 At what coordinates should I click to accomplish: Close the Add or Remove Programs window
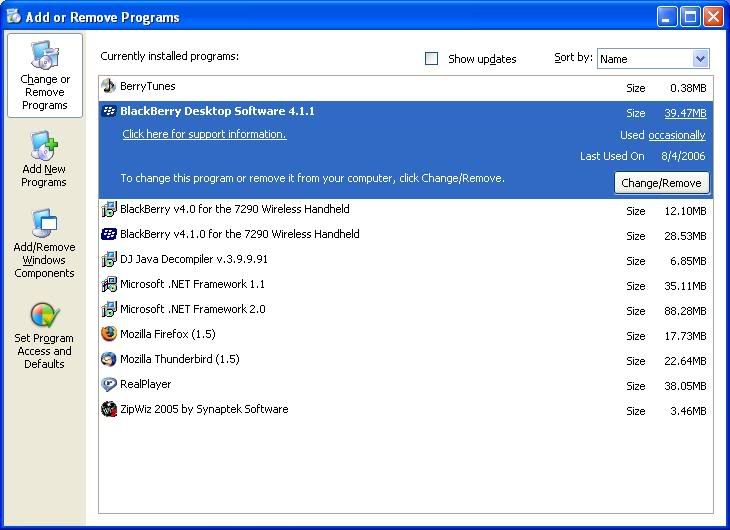[x=713, y=17]
